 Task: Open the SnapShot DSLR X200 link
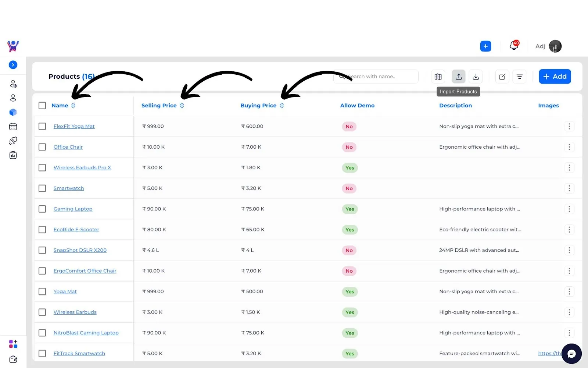(80, 250)
